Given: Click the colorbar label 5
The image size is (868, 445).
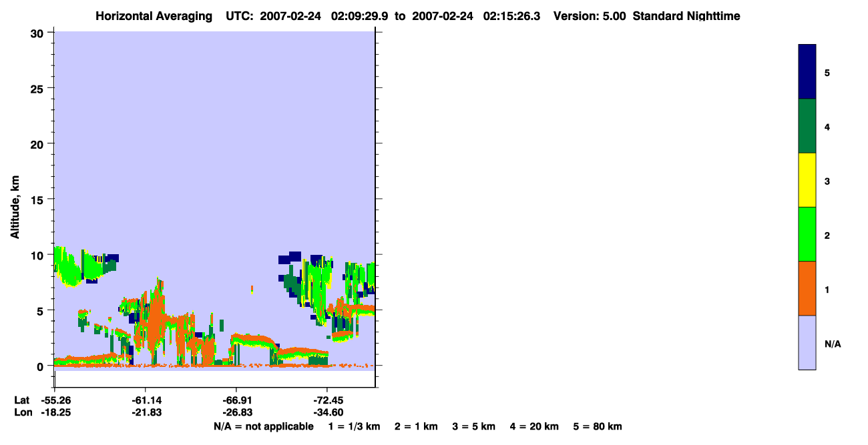Looking at the screenshot, I should click(827, 73).
